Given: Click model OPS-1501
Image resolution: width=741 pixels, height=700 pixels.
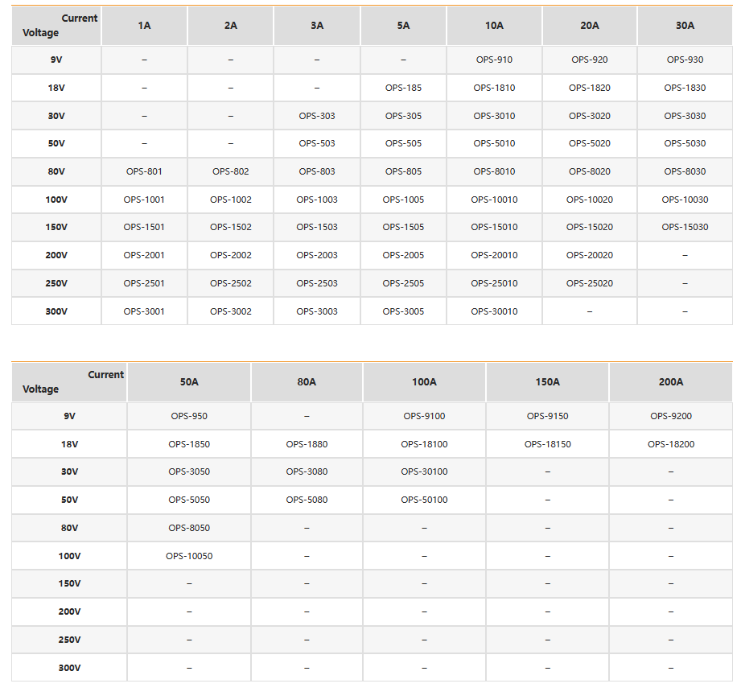Looking at the screenshot, I should click(x=144, y=228).
